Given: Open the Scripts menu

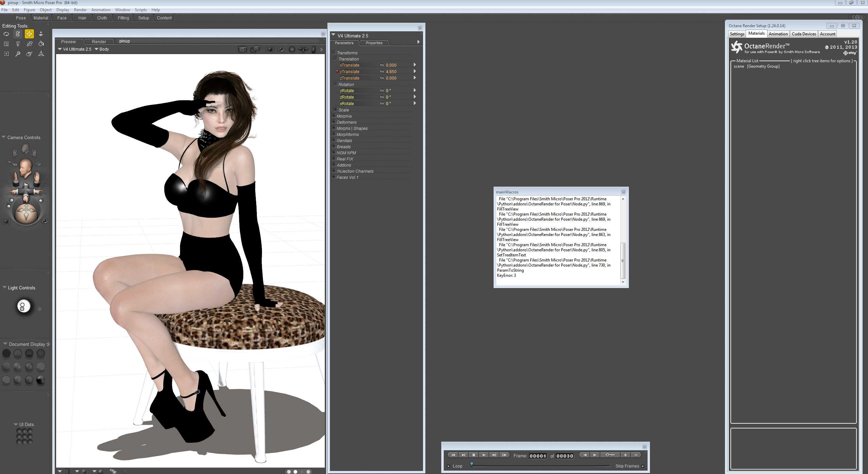Looking at the screenshot, I should (140, 10).
